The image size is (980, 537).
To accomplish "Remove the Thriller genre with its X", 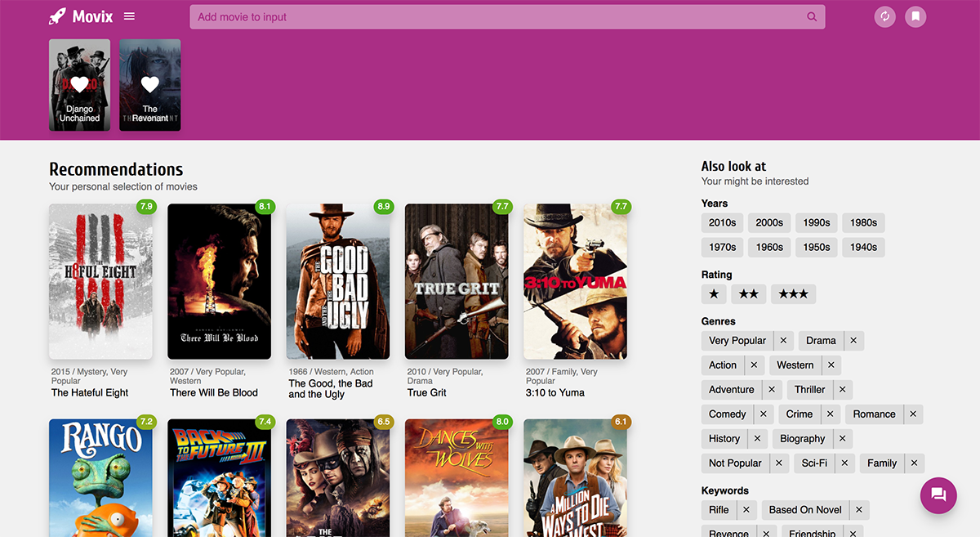I will [x=843, y=390].
